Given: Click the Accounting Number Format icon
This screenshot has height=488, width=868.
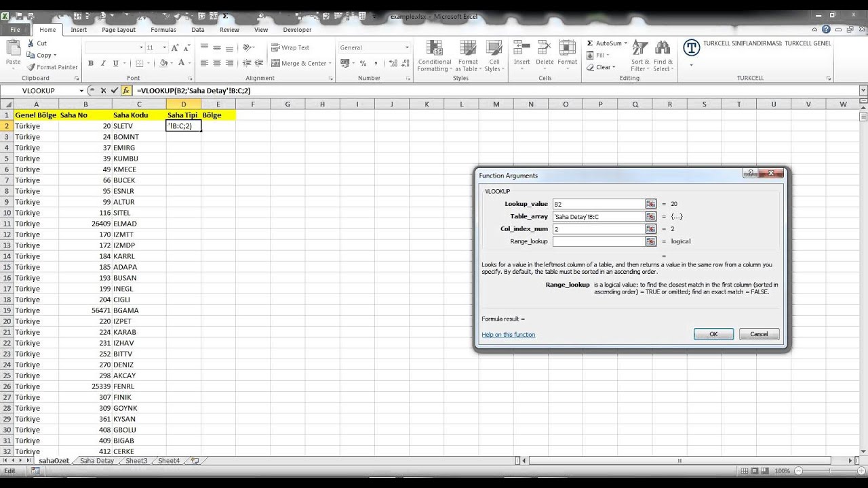Looking at the screenshot, I should tap(346, 63).
